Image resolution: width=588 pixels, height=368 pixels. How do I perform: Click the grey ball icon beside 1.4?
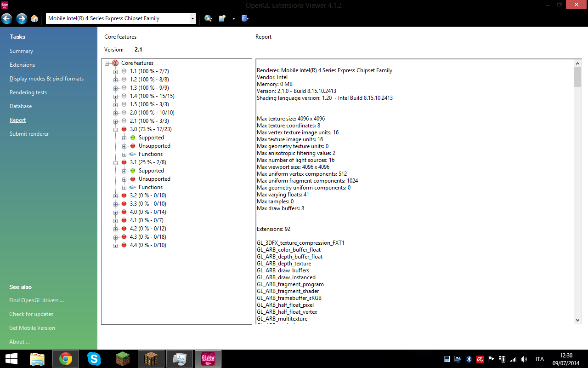[x=124, y=96]
